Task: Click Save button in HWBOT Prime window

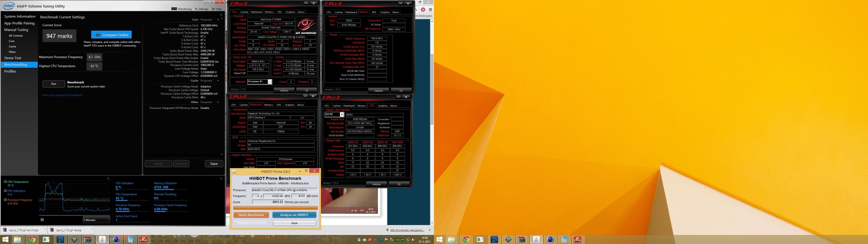Action: (294, 223)
